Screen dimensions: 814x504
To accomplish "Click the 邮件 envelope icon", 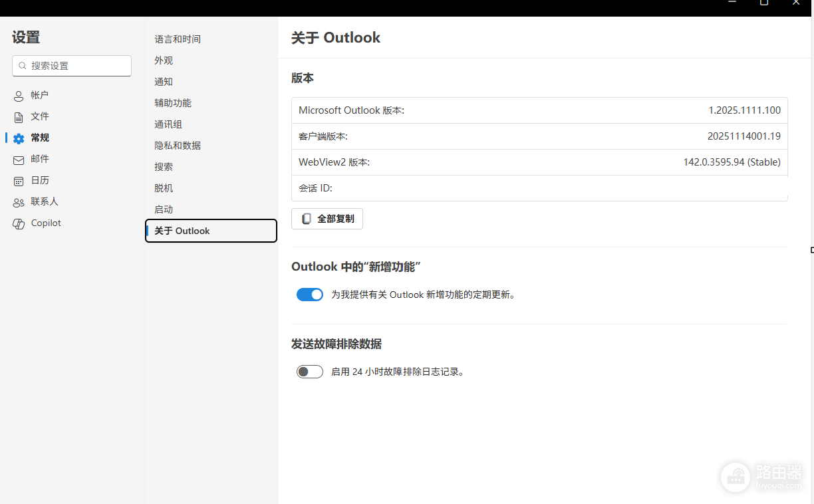I will [x=19, y=160].
